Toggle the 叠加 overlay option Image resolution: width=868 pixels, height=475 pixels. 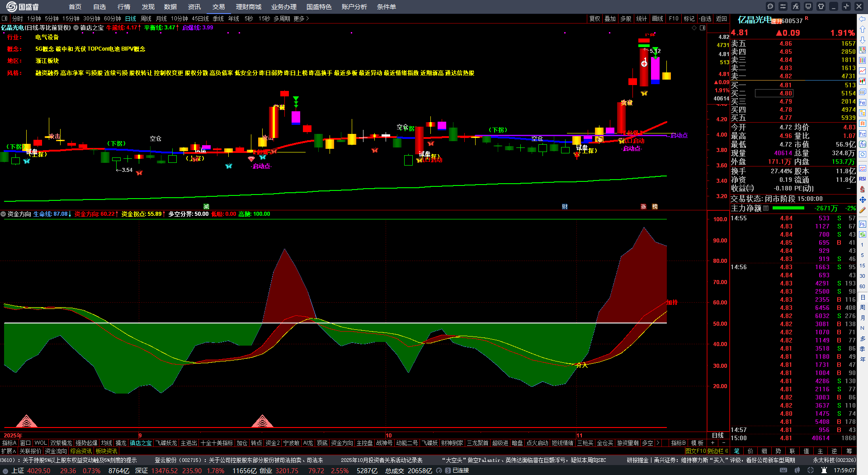click(x=610, y=19)
